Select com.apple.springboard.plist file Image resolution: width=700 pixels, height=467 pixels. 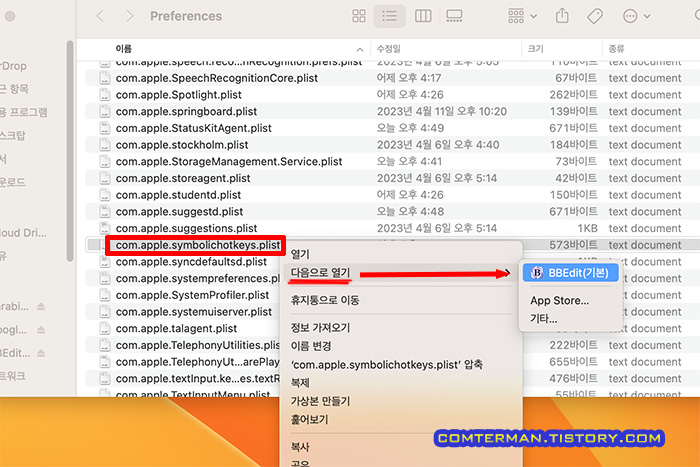186,112
